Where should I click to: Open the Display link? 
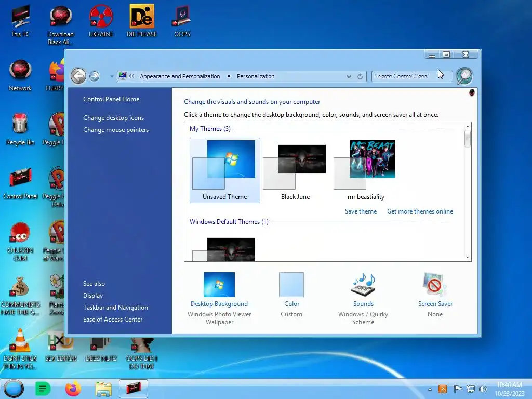(x=93, y=296)
